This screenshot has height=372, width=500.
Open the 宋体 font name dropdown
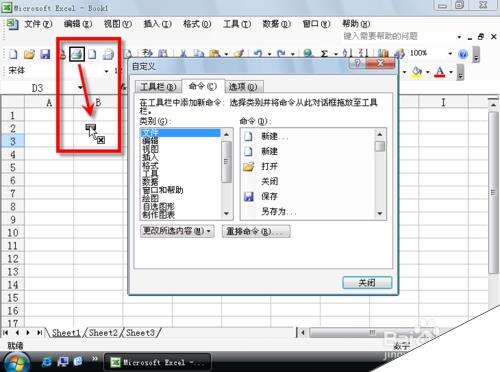107,71
